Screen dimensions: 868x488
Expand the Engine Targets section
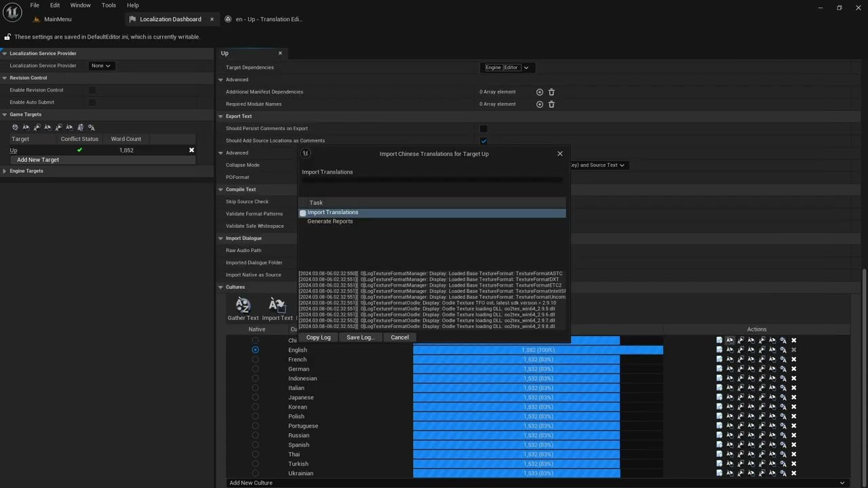[5, 171]
